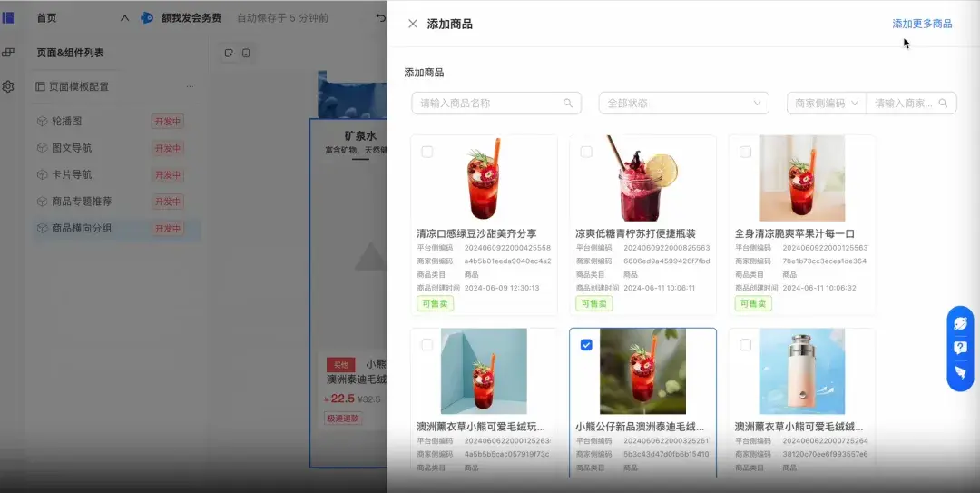Open the question-mark help icon in floating bar

(960, 348)
